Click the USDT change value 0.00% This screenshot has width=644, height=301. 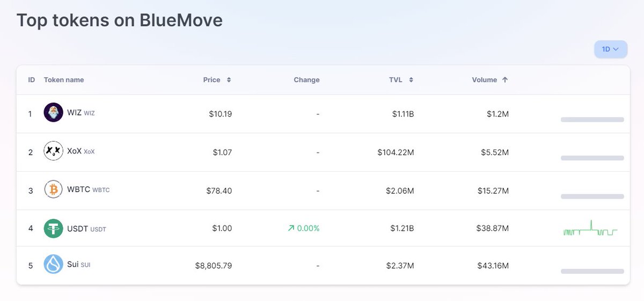[308, 228]
